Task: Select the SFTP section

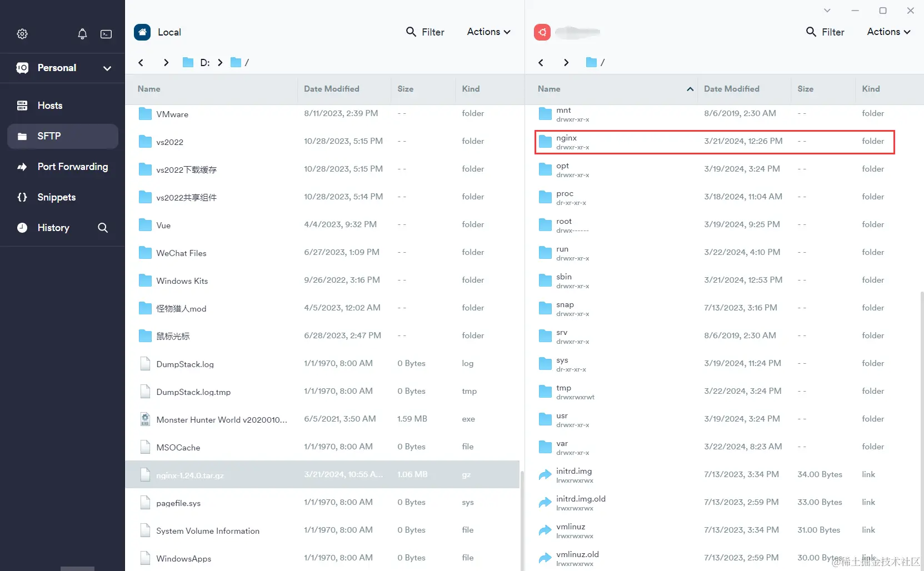Action: (63, 136)
